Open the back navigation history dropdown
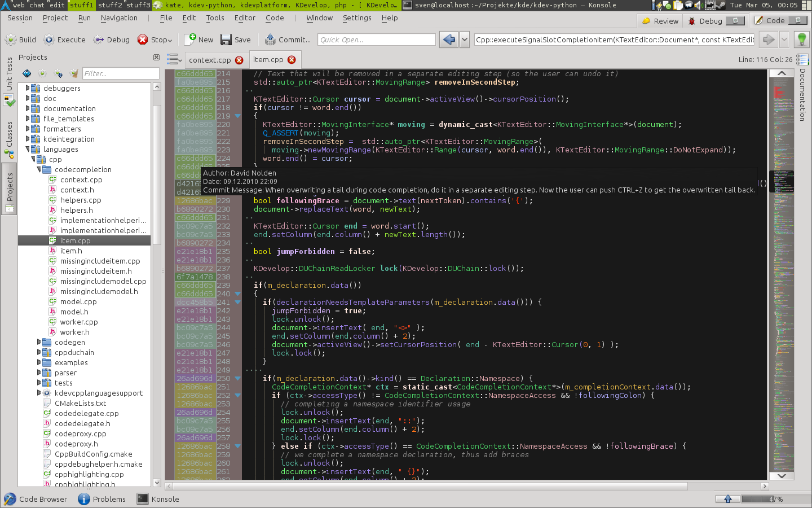Viewport: 812px width, 508px height. point(465,40)
